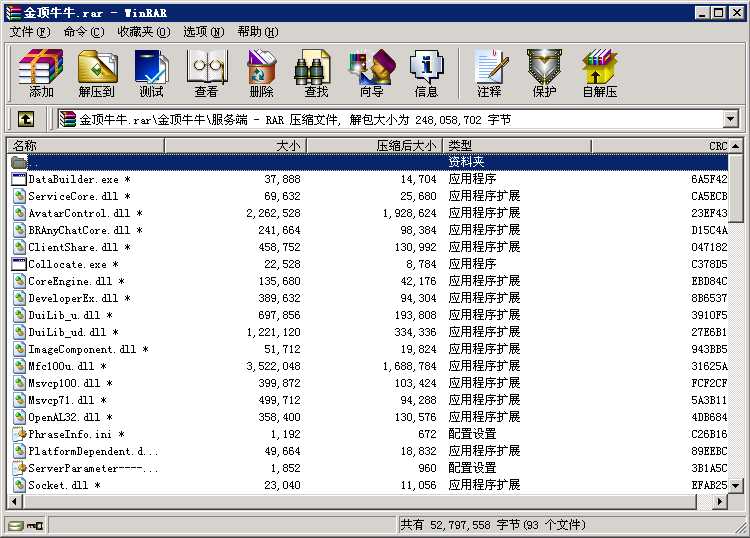Open the 收藏夹(O) menu
The image size is (750, 538).
click(x=143, y=32)
